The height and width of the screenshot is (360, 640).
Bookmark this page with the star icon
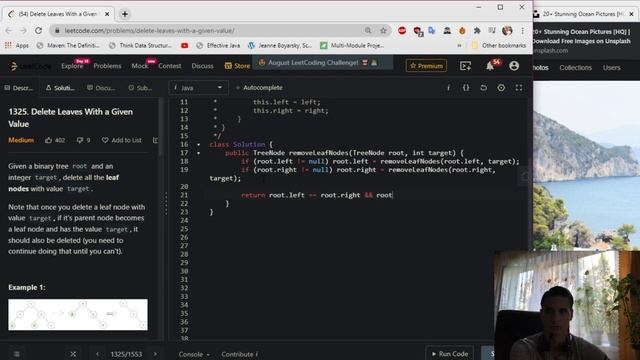coord(383,31)
